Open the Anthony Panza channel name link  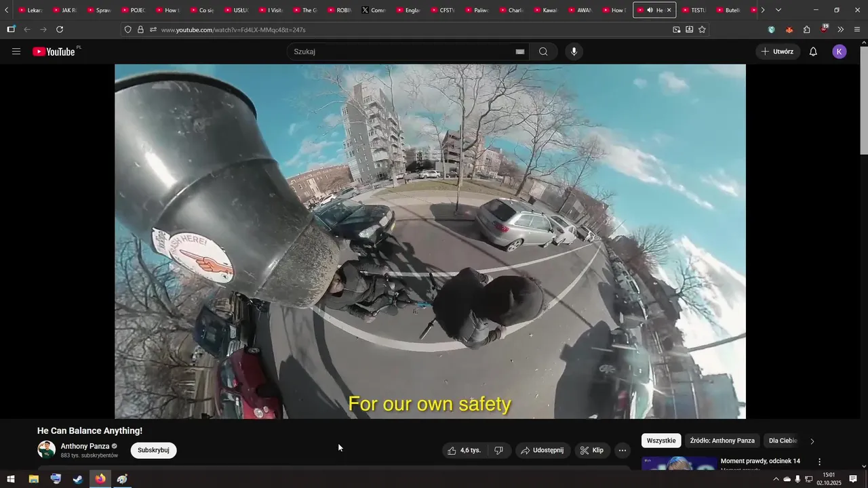(85, 446)
